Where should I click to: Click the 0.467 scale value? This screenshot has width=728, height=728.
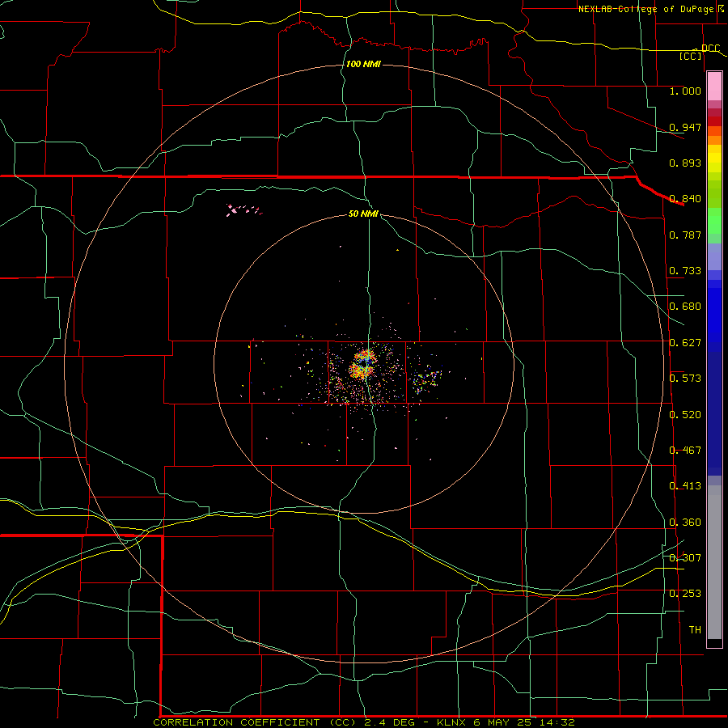pyautogui.click(x=685, y=451)
